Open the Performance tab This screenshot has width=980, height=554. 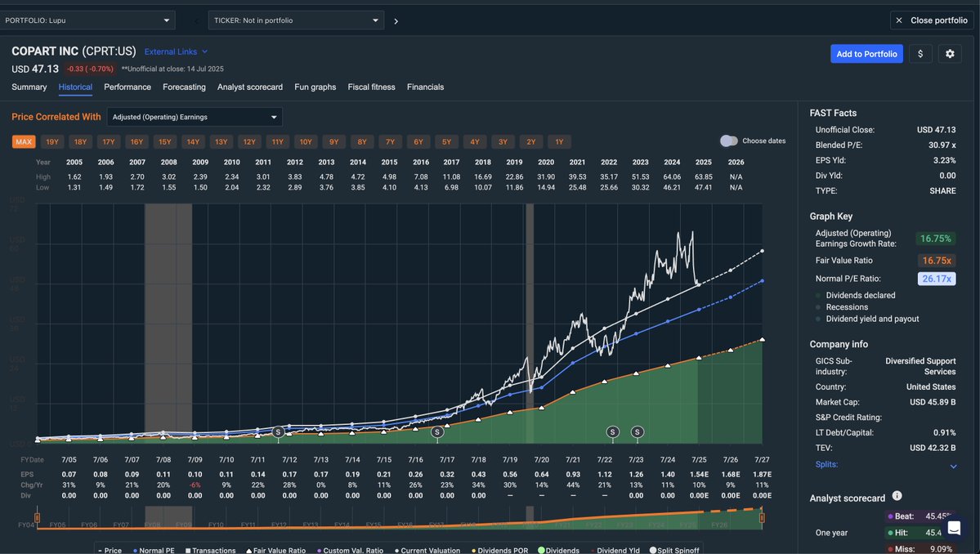tap(128, 87)
